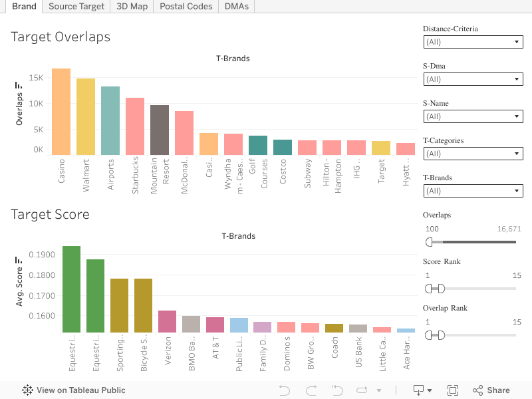Click the revert icon in bottom toolbar
The width and height of the screenshot is (532, 399).
[x=337, y=390]
